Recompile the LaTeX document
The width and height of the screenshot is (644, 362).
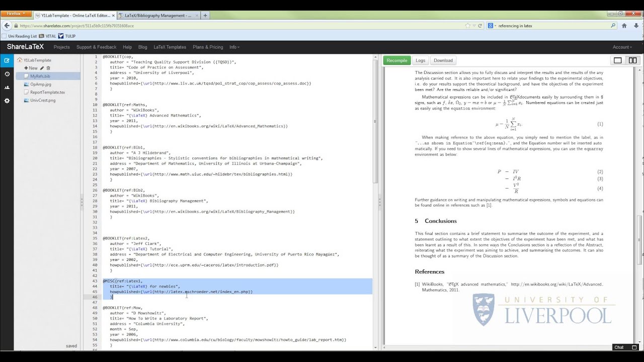click(x=397, y=60)
